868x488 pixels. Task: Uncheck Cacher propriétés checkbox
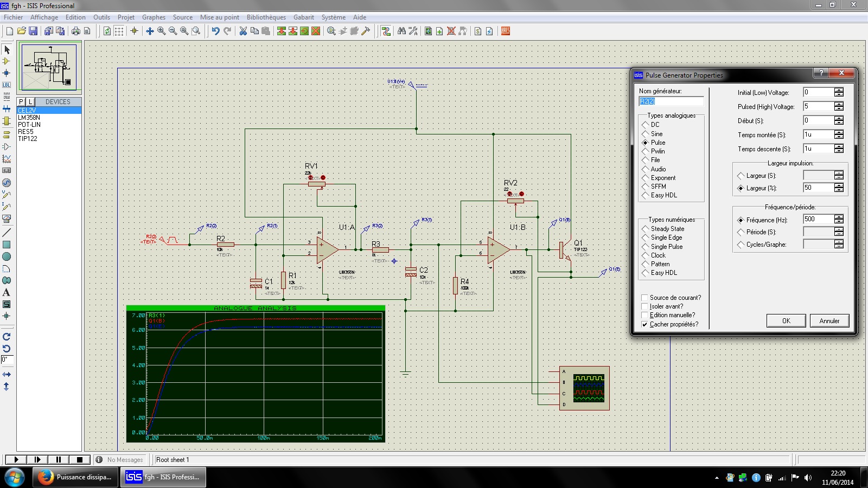[644, 324]
